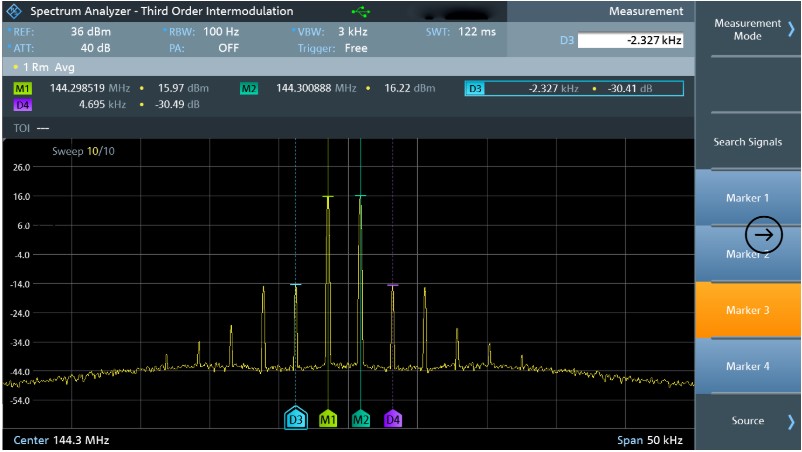The height and width of the screenshot is (452, 802).
Task: Click M2 level 16.22 dBm
Action: [410, 88]
